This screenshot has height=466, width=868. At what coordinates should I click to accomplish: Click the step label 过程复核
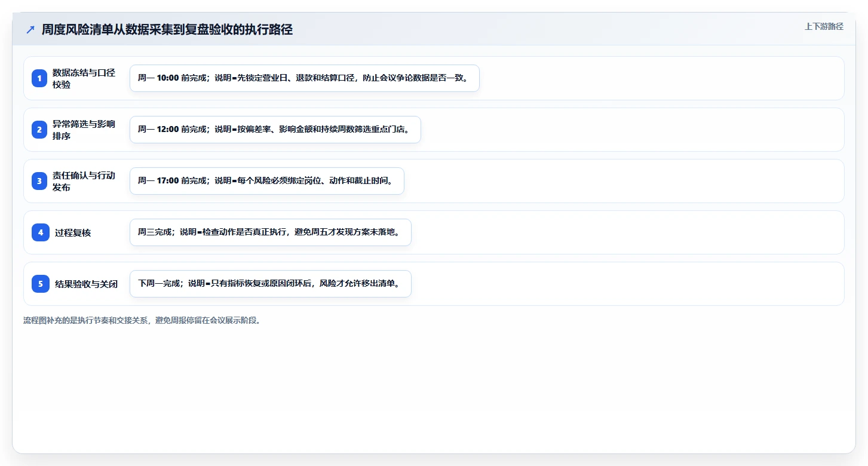click(73, 232)
